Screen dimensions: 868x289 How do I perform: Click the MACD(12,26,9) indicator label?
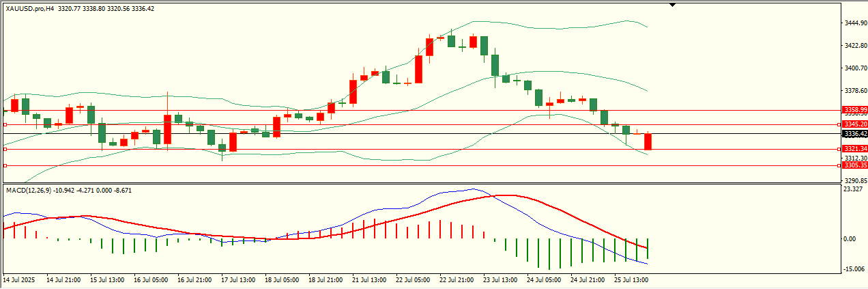29,190
